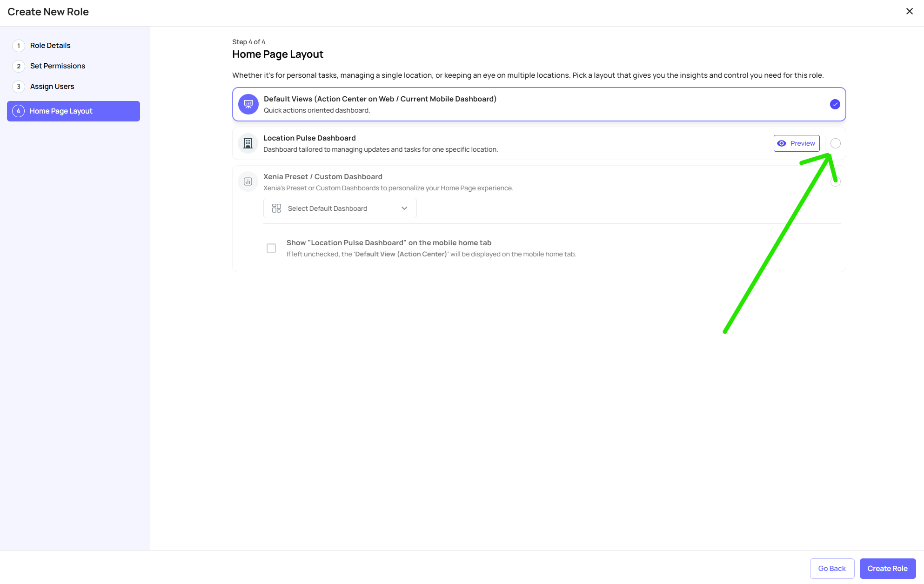
Task: Select the Location Pulse Dashboard radio button
Action: [x=836, y=143]
